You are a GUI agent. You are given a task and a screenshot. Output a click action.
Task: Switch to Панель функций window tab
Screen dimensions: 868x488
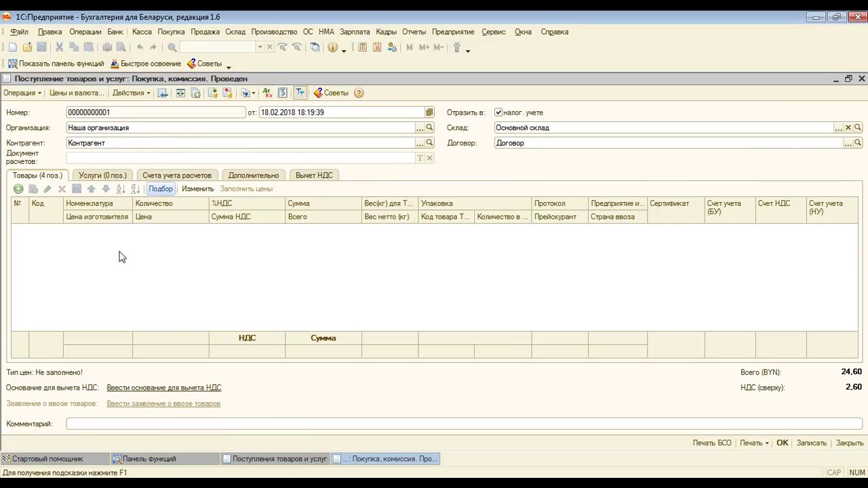[165, 459]
